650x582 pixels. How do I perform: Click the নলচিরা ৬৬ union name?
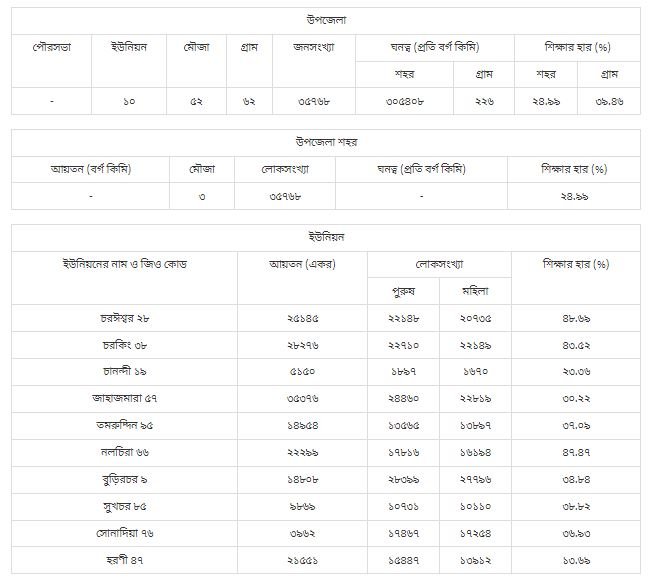pyautogui.click(x=125, y=450)
